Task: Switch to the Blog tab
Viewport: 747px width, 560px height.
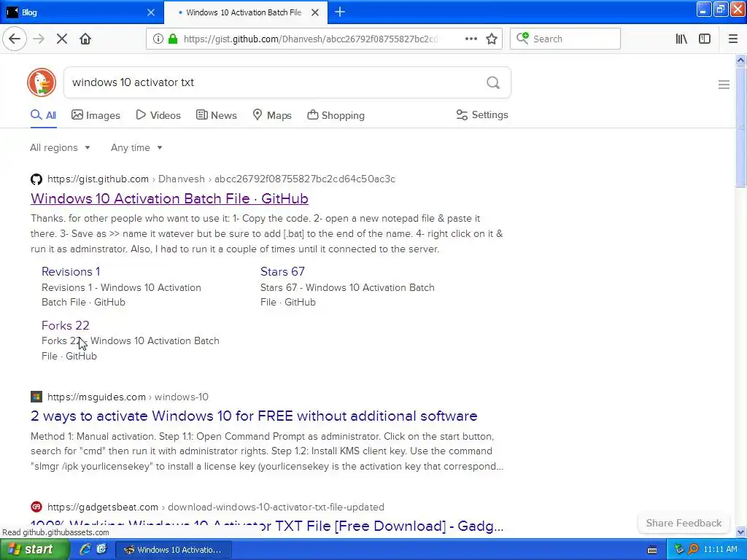Action: (x=82, y=12)
